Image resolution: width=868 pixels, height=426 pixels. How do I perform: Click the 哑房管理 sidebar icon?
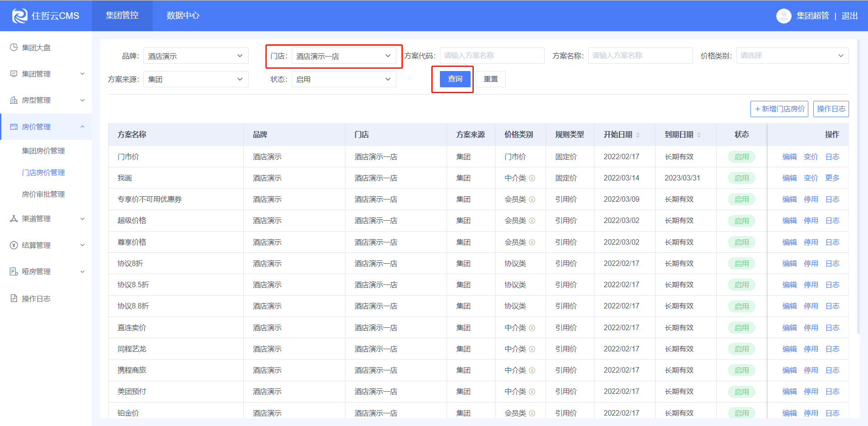(x=14, y=271)
